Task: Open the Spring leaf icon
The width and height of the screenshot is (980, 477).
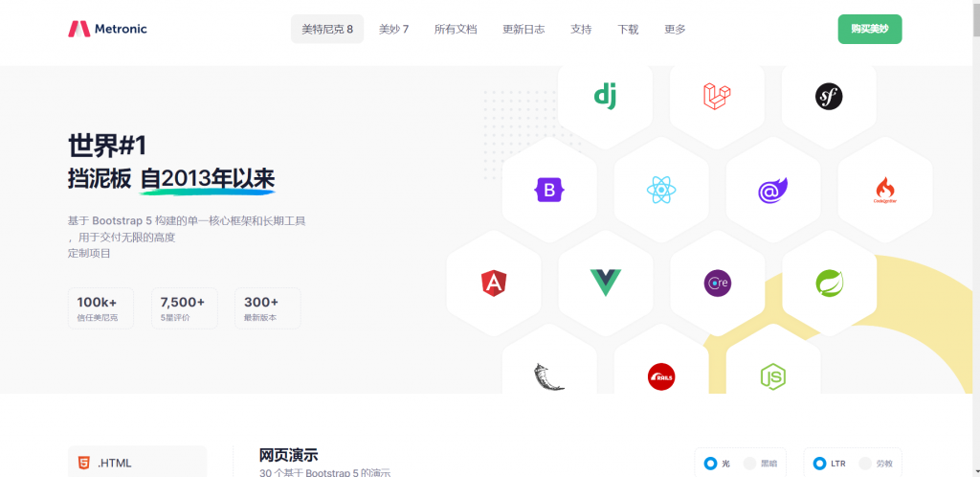Action: pyautogui.click(x=829, y=283)
